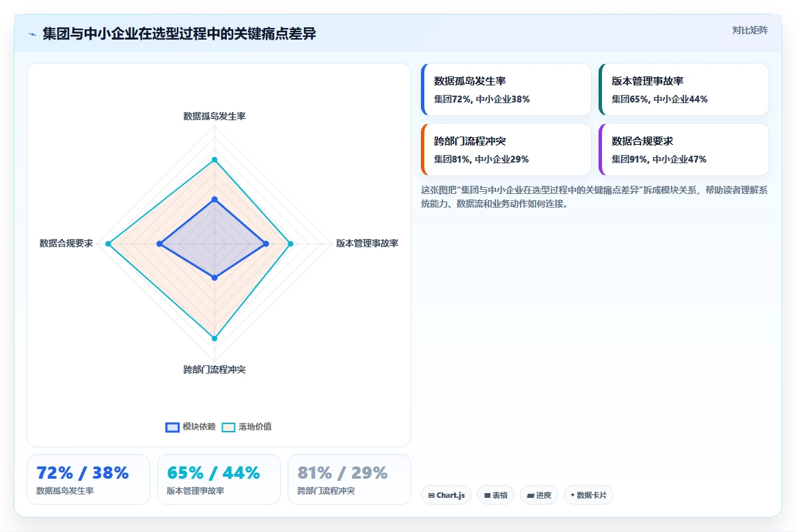Toggle the 落地价值 legend item
796x532 pixels.
tap(247, 427)
